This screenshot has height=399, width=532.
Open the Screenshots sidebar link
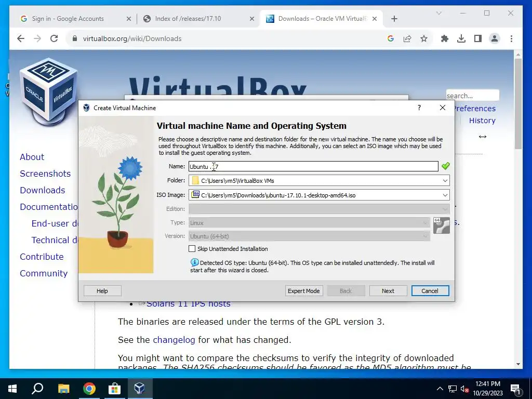tap(45, 174)
